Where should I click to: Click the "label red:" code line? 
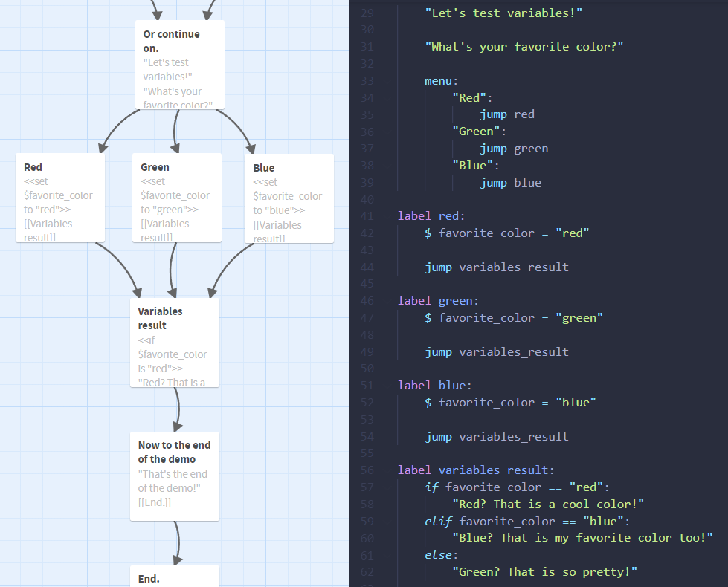click(x=431, y=216)
